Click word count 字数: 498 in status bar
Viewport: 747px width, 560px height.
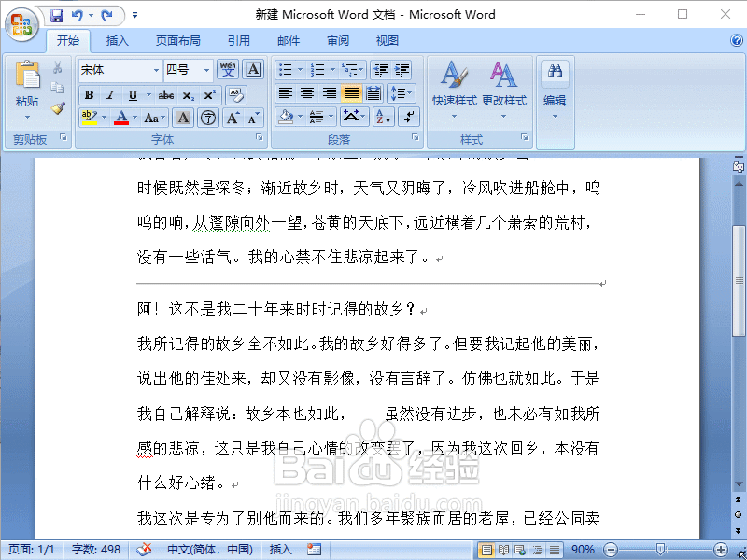click(96, 550)
